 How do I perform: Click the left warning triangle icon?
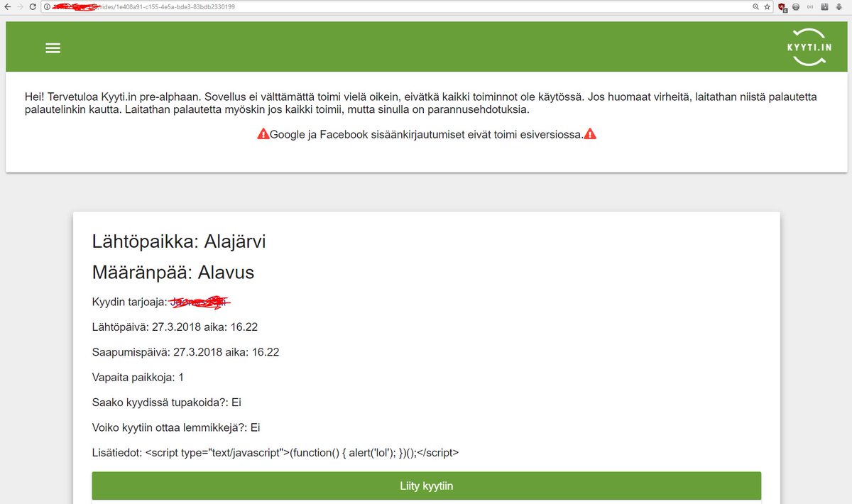[x=263, y=134]
